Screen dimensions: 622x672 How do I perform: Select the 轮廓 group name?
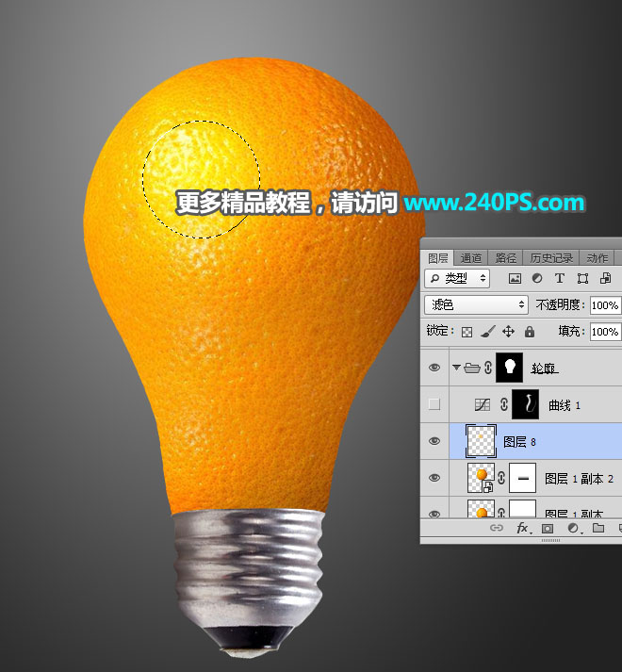(544, 369)
